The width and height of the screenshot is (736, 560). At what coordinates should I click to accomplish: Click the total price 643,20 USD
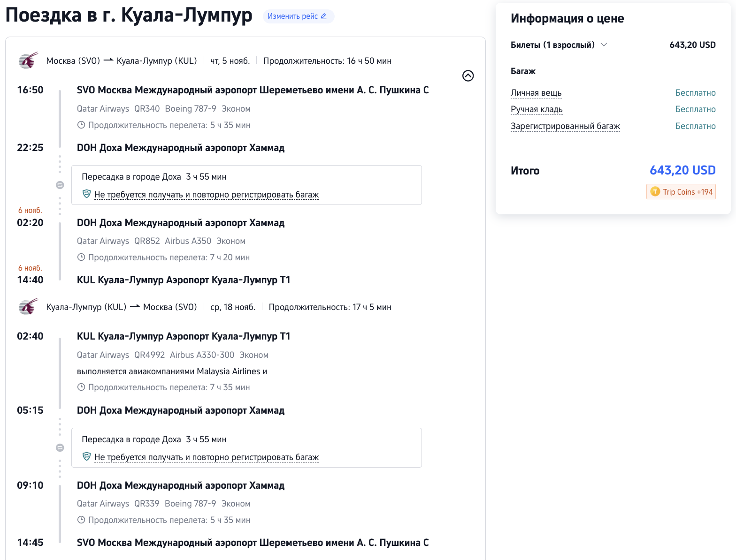(682, 170)
